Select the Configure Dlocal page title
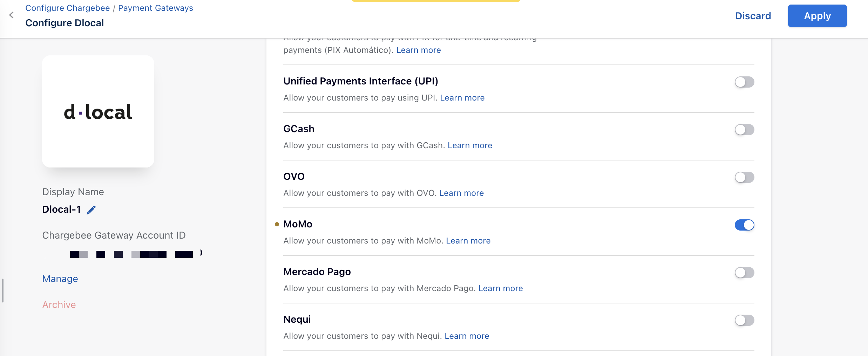 click(65, 23)
